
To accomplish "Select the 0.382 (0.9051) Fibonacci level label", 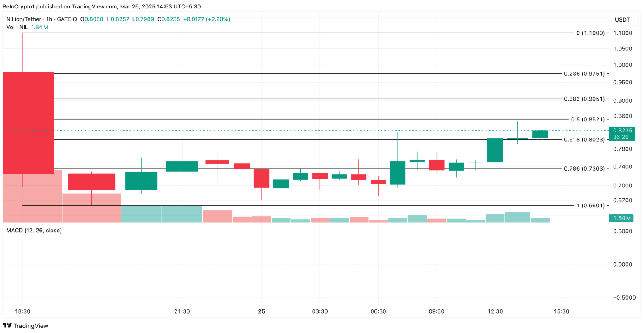I will [x=584, y=99].
